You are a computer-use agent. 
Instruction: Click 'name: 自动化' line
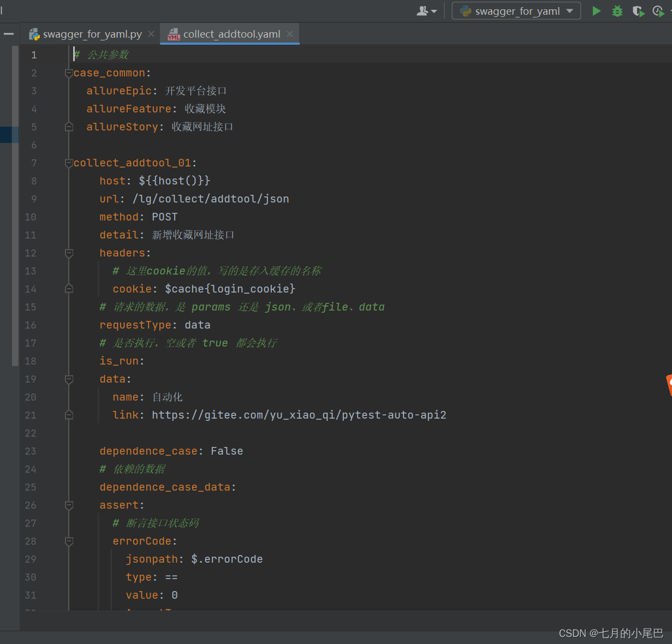click(x=147, y=397)
